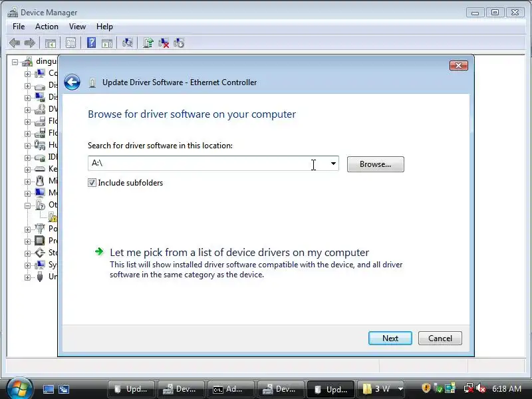Open the Action menu
Viewport: 532px width, 399px height.
pos(47,27)
